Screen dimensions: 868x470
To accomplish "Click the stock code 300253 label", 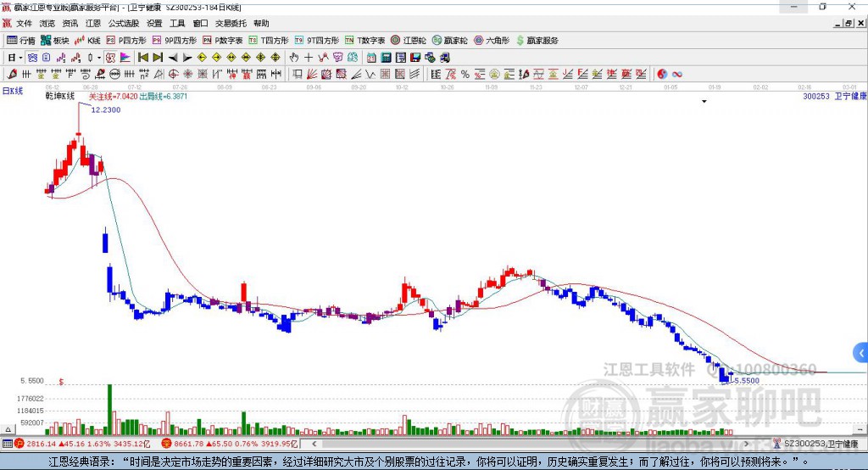I will click(x=816, y=97).
